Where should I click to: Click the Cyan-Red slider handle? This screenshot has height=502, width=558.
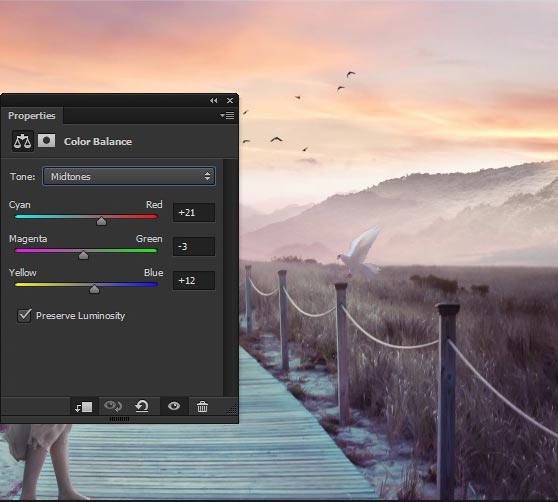(x=101, y=221)
